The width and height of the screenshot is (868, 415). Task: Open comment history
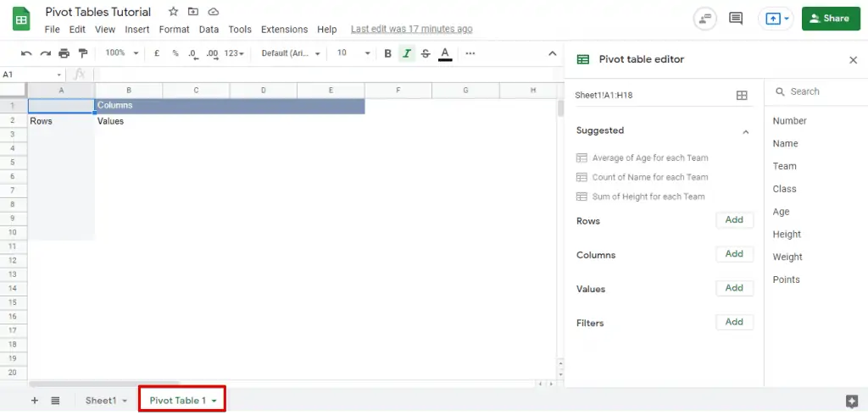tap(736, 19)
